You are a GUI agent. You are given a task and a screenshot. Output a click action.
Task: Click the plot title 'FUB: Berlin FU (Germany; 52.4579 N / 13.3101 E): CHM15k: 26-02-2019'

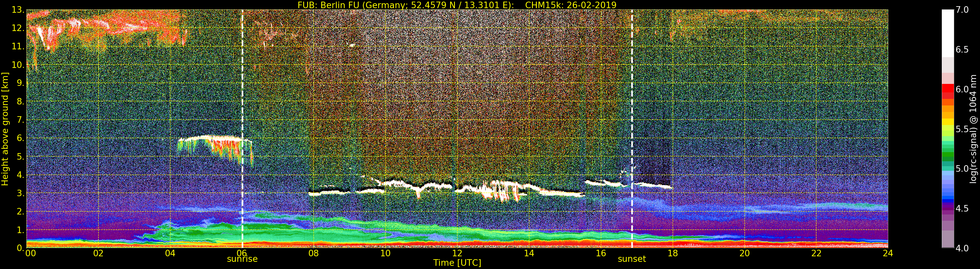[457, 5]
